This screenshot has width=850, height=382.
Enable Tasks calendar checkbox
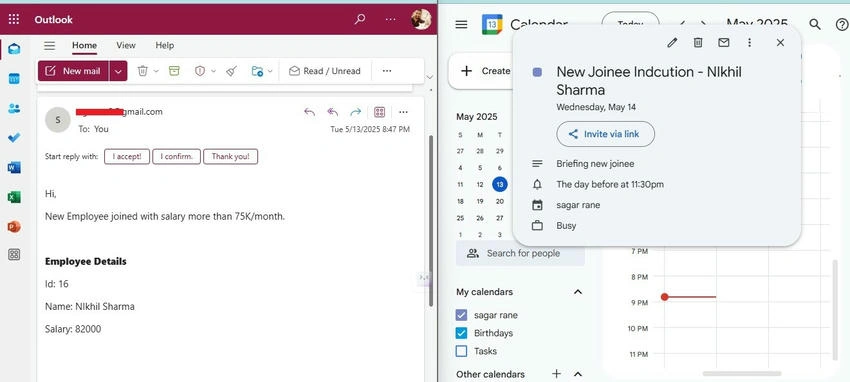461,351
